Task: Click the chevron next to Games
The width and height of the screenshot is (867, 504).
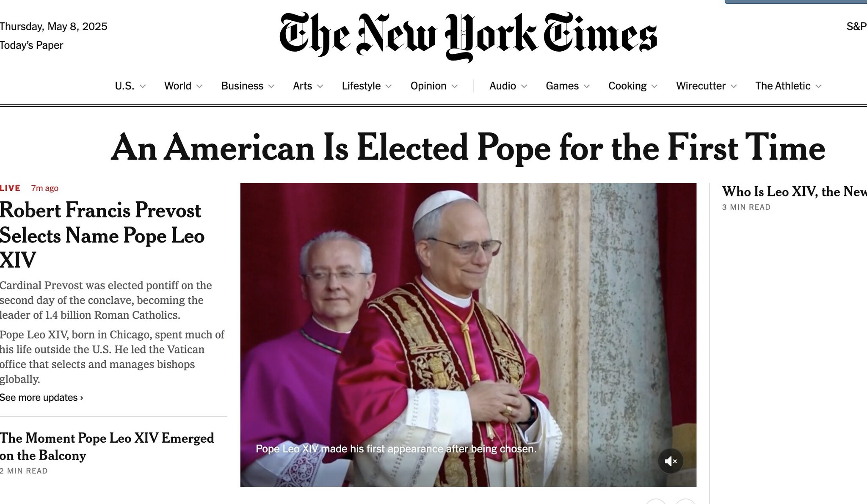Action: pyautogui.click(x=587, y=86)
